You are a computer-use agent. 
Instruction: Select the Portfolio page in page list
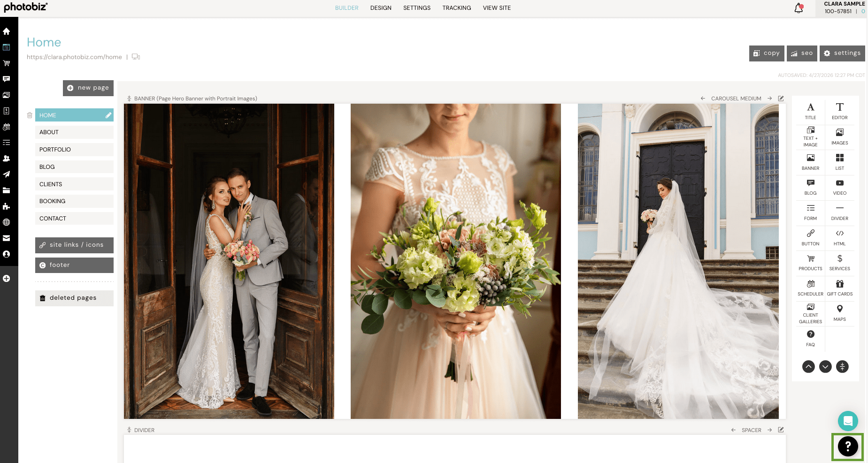click(x=74, y=150)
